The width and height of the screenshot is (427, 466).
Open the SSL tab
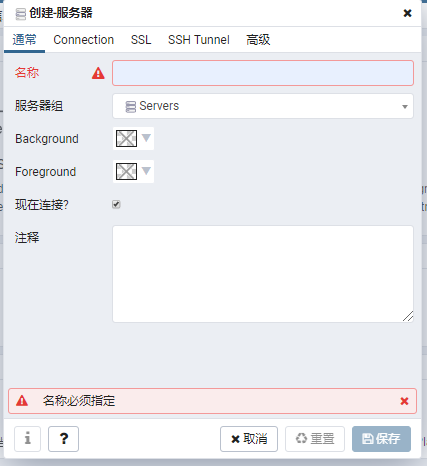141,40
